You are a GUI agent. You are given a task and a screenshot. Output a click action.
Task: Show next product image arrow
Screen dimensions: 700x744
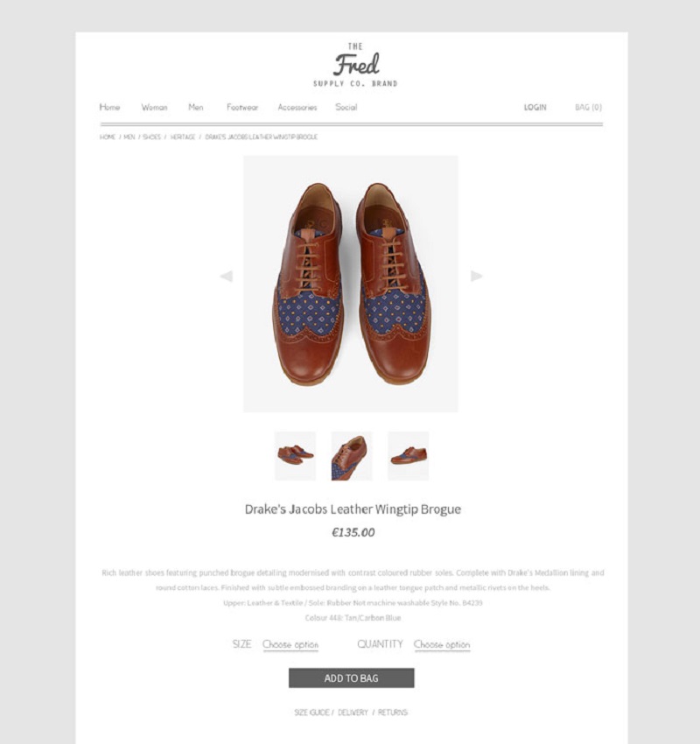(476, 276)
